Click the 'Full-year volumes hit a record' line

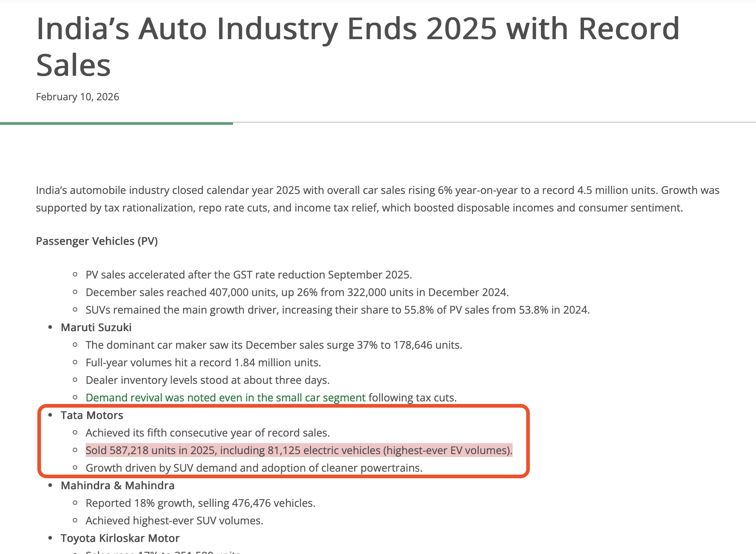pos(203,363)
